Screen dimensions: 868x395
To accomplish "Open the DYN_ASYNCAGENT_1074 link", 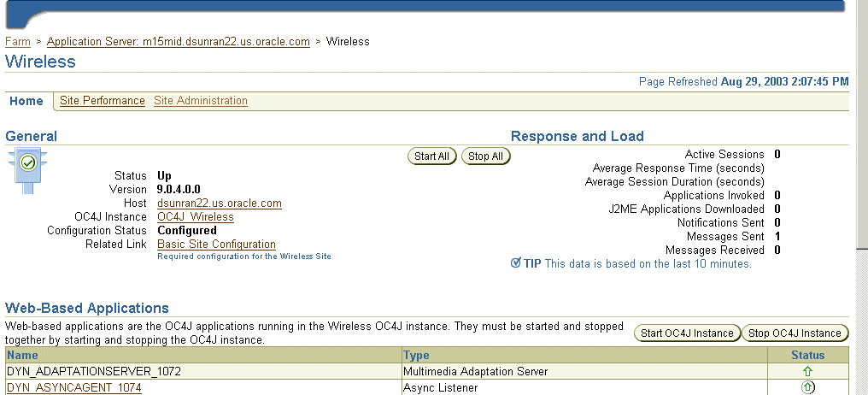I will tap(74, 388).
